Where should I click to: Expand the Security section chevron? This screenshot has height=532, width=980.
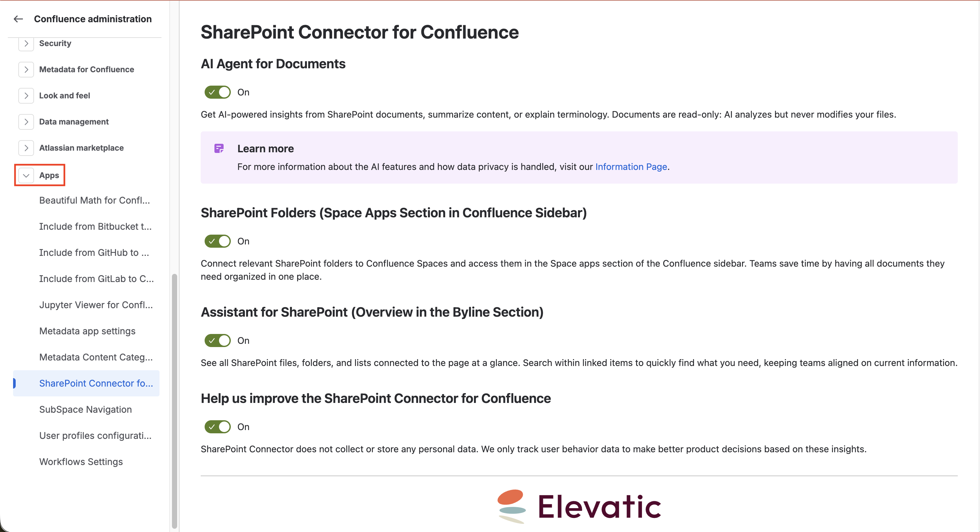(x=26, y=43)
